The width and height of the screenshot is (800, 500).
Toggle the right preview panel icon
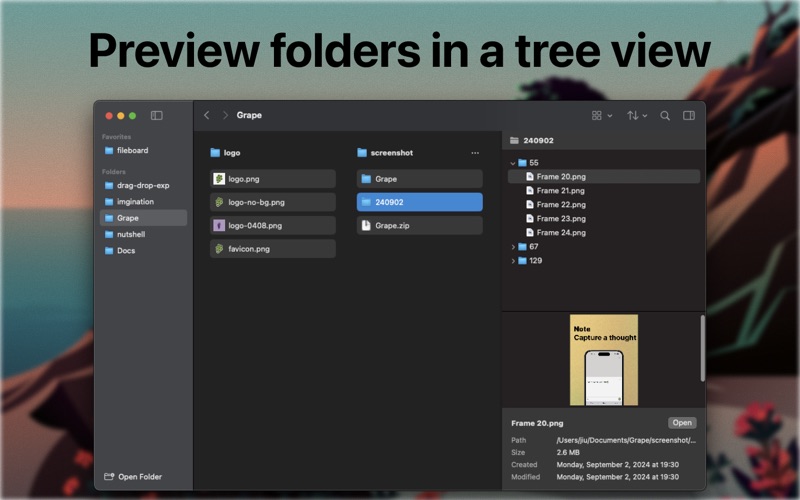point(689,115)
